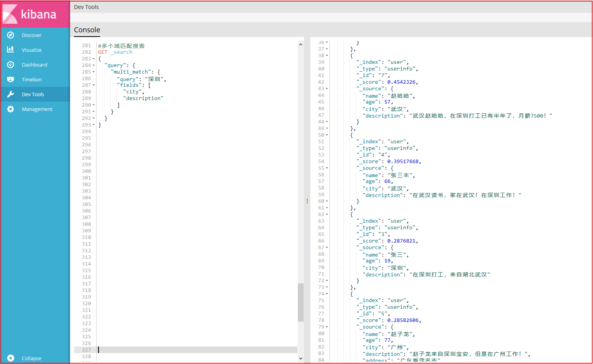Click line number 300 in the editor gutter
This screenshot has height=364, width=593.
point(86,171)
